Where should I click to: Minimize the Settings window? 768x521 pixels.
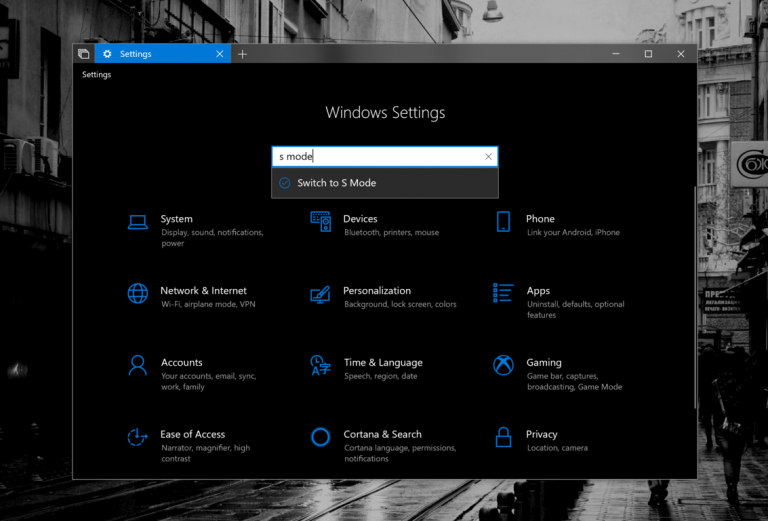[x=616, y=54]
